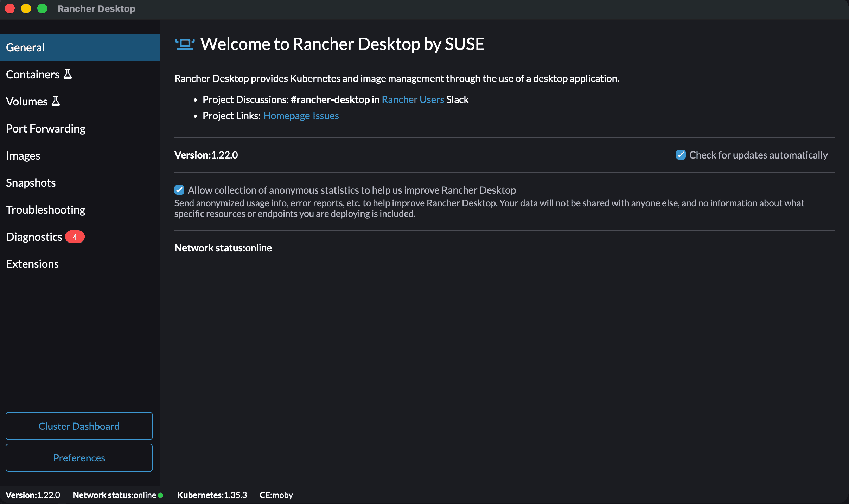This screenshot has height=504, width=849.
Task: Open the Snapshots panel
Action: (31, 182)
